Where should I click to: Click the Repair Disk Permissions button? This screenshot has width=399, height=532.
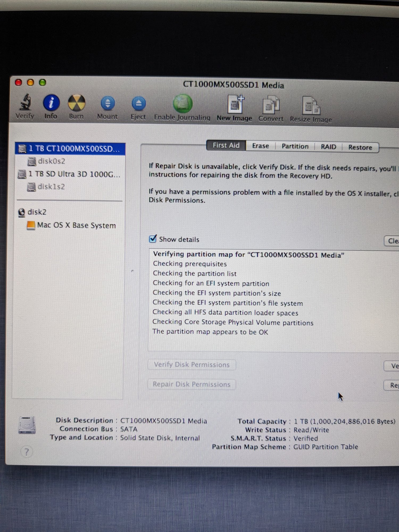(192, 384)
